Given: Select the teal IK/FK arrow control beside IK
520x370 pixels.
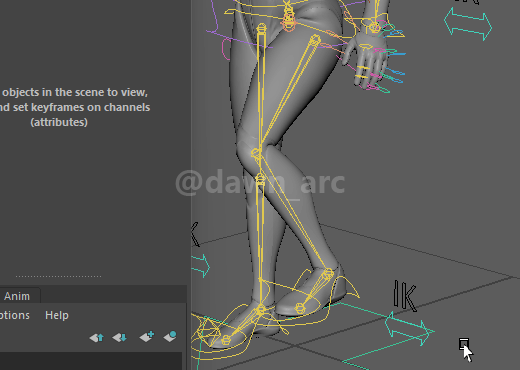Looking at the screenshot, I should [410, 328].
